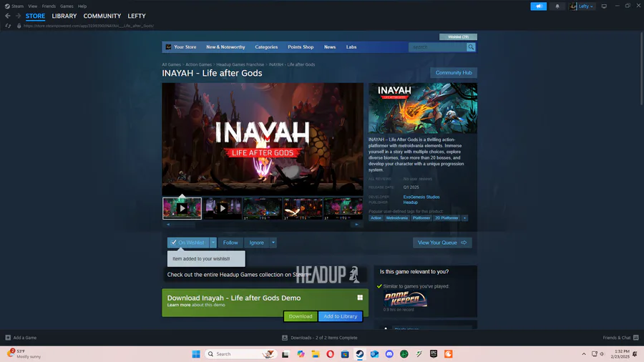Open the Community Hub

point(454,73)
